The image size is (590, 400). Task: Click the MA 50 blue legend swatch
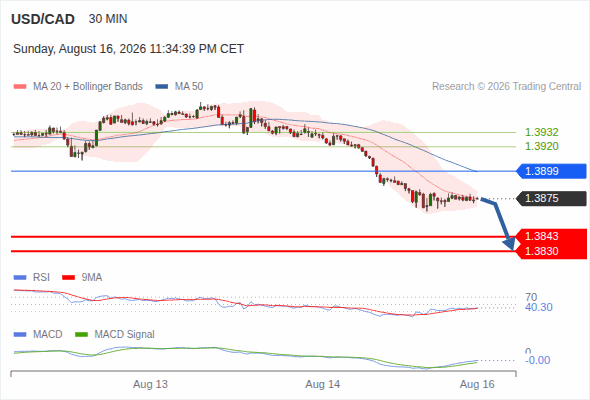161,87
